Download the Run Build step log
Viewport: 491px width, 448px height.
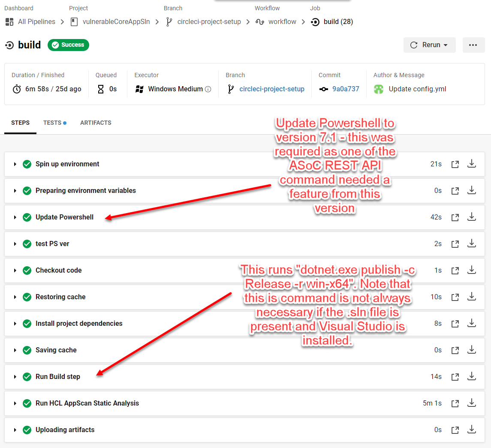pos(472,377)
